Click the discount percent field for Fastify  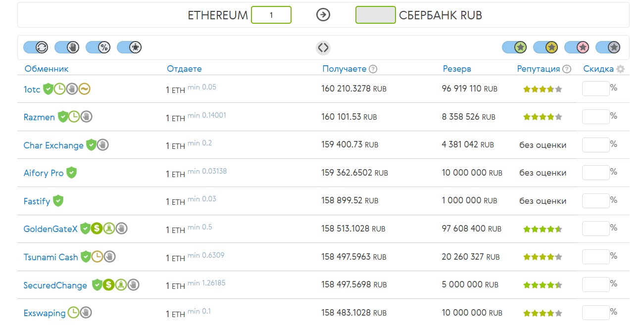pyautogui.click(x=596, y=200)
